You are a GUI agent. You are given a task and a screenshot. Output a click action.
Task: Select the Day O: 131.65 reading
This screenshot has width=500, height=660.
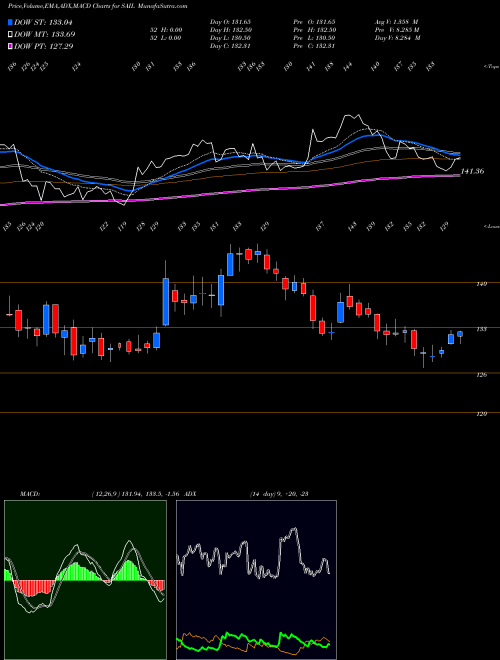pos(230,21)
